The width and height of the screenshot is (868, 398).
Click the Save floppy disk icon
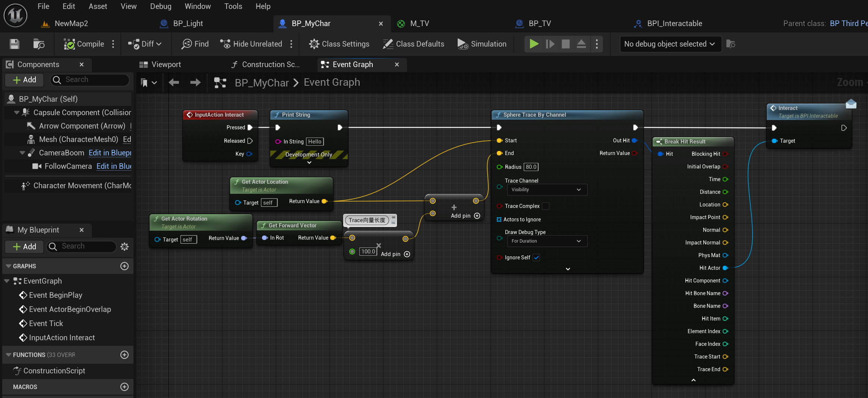(15, 44)
